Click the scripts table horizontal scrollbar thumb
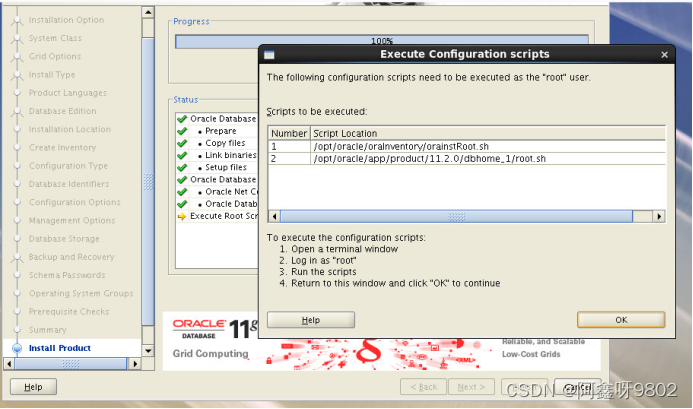The height and width of the screenshot is (409, 693). pos(457,216)
